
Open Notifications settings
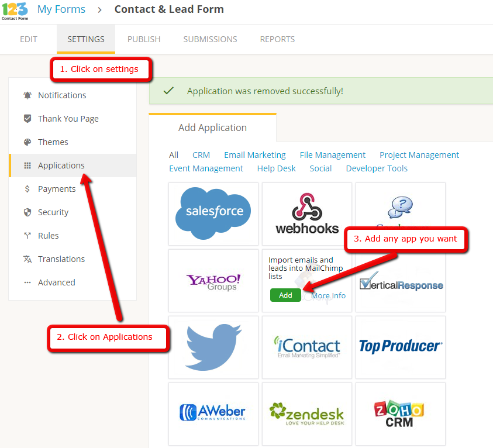73,95
